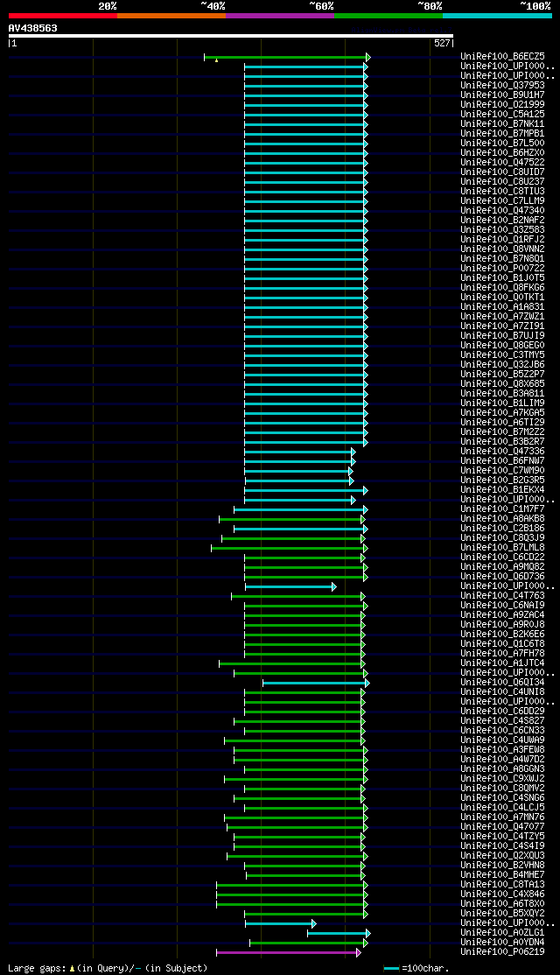Click the purple ~60% identity legend segment
Screen dimensions: 560x975
pyautogui.click(x=280, y=15)
